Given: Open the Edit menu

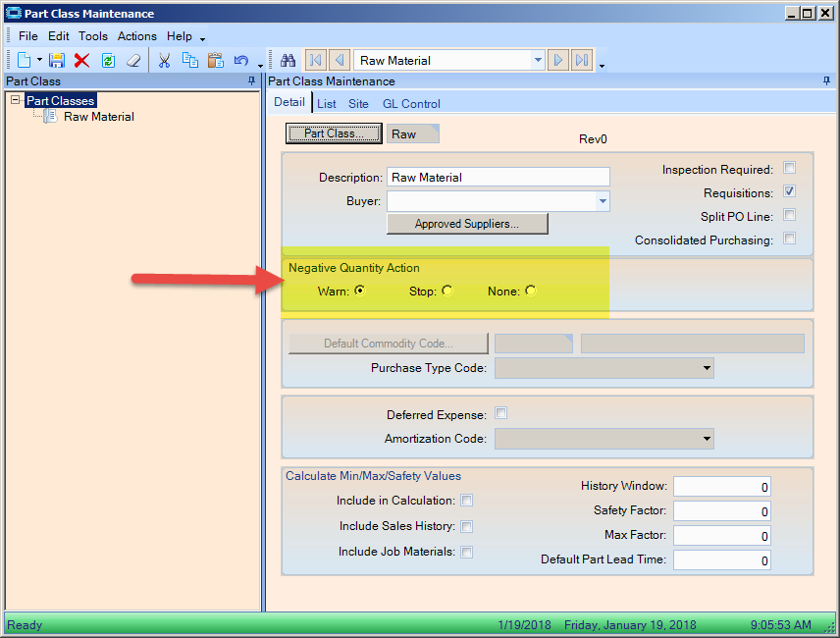Looking at the screenshot, I should [x=59, y=36].
